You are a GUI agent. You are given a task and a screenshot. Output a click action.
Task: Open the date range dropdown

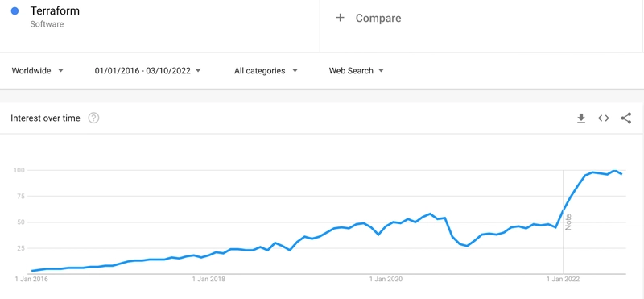pyautogui.click(x=148, y=71)
